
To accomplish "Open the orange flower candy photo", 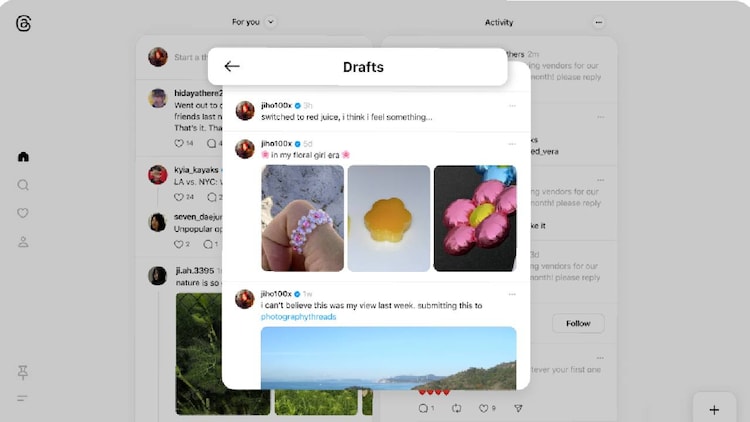I will point(388,218).
